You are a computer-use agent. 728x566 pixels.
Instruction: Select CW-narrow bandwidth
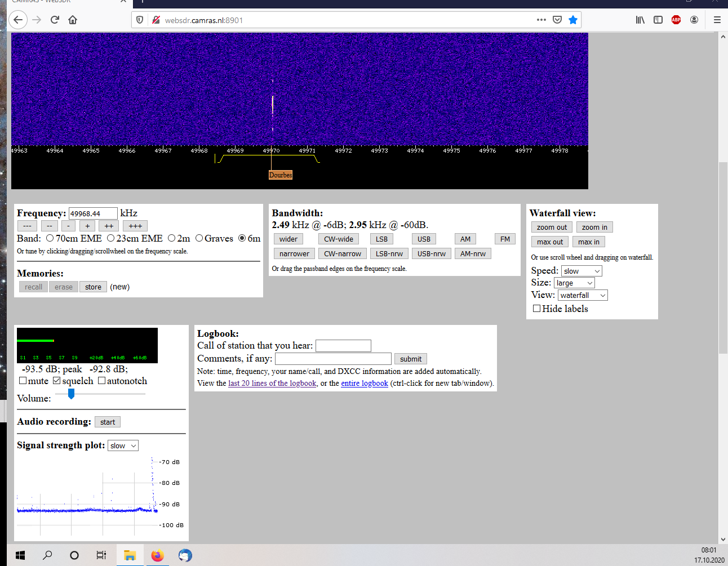343,253
